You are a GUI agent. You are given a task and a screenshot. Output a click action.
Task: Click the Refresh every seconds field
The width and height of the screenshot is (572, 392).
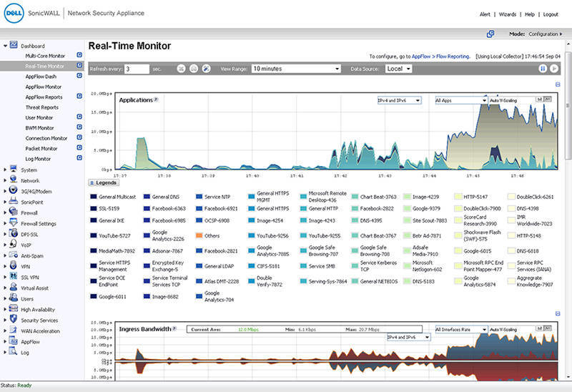(x=137, y=69)
